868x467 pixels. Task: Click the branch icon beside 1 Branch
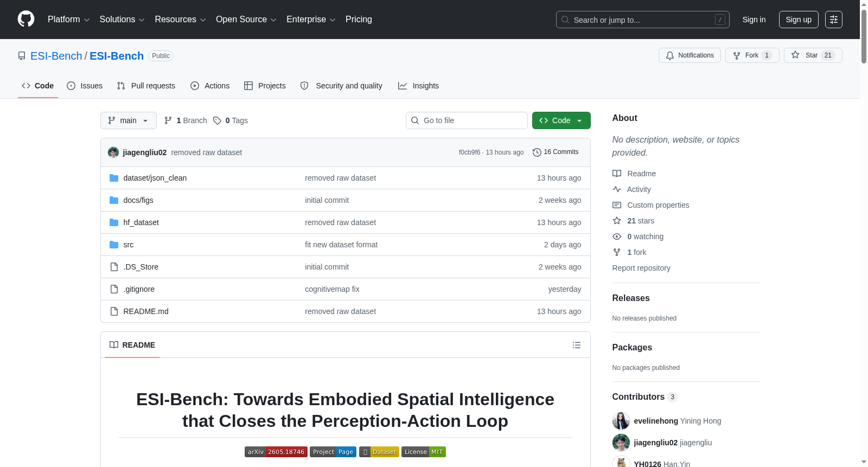coord(168,120)
